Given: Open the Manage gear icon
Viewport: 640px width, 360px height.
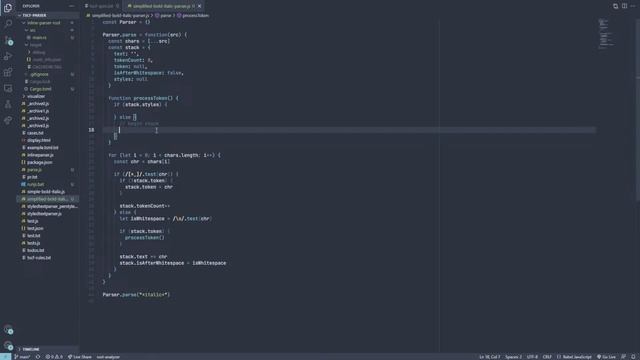Looking at the screenshot, I should [8, 346].
